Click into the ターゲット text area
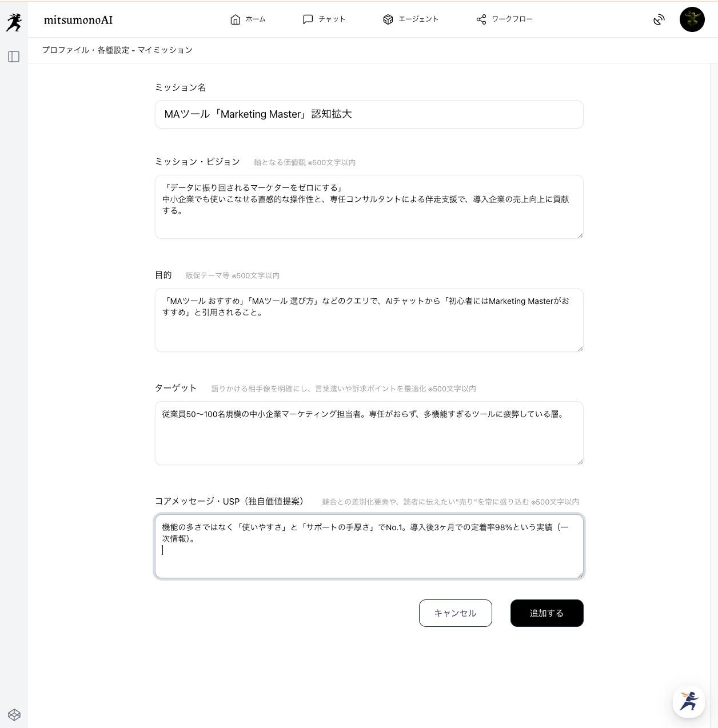This screenshot has height=728, width=718. (x=369, y=433)
